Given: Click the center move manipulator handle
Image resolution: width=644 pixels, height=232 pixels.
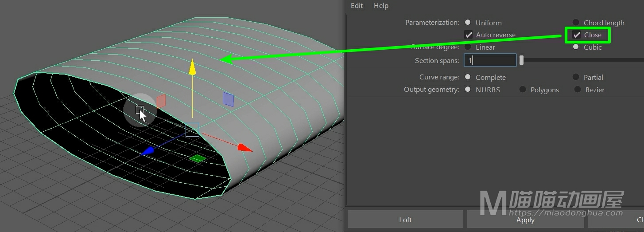Looking at the screenshot, I should click(x=192, y=130).
